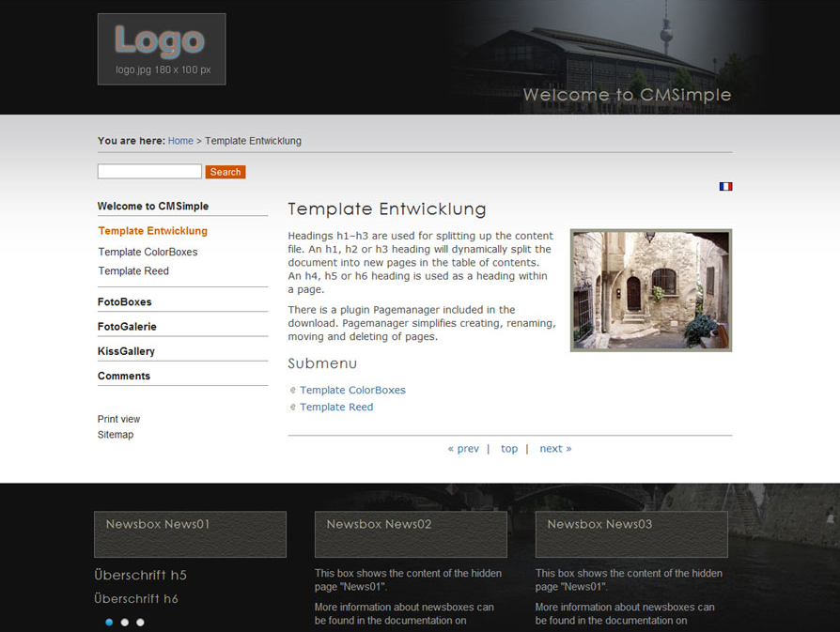Open the Sitemap link
Viewport: 840px width, 632px height.
116,435
